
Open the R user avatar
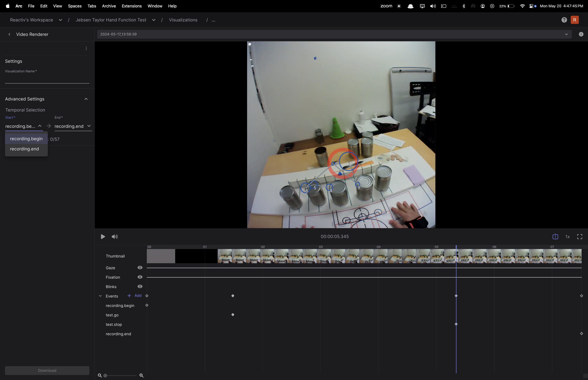575,20
